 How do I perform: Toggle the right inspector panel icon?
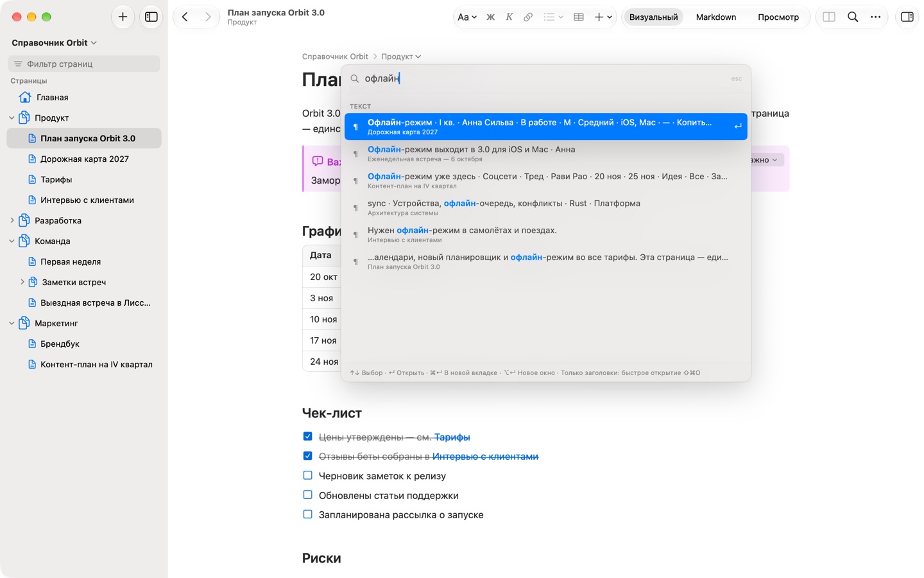[907, 17]
